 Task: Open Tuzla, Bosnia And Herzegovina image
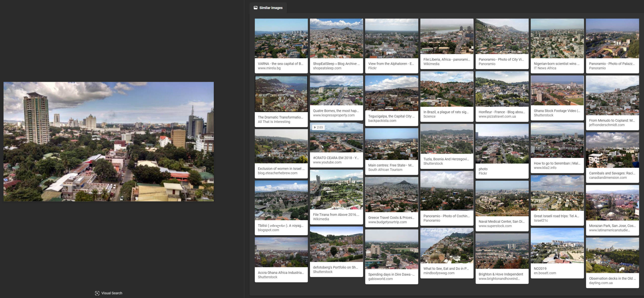447,139
